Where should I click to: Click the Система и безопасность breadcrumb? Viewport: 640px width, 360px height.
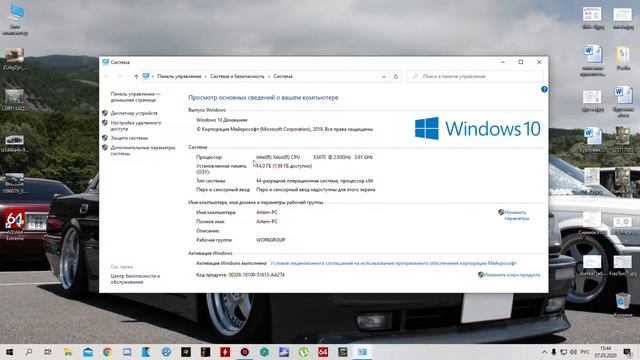(237, 76)
